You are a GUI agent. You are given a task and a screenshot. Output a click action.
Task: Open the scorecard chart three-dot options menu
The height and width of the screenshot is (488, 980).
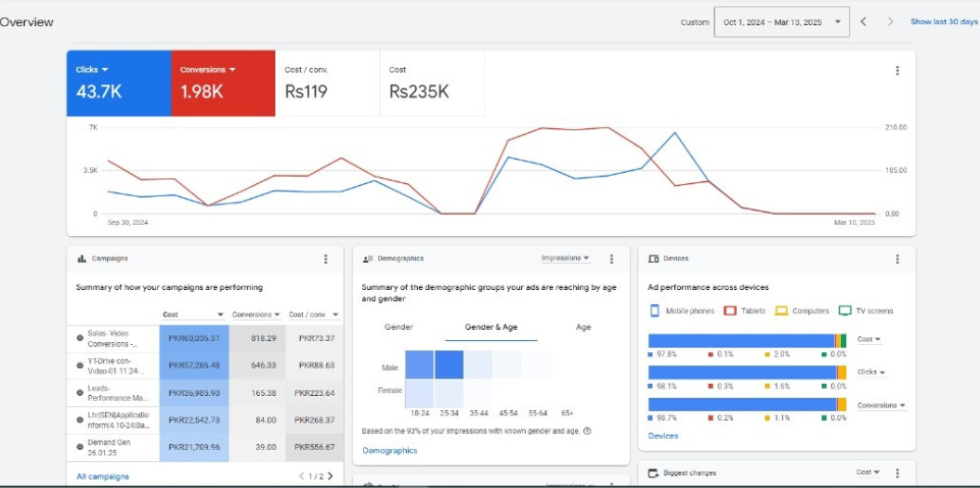pyautogui.click(x=896, y=71)
